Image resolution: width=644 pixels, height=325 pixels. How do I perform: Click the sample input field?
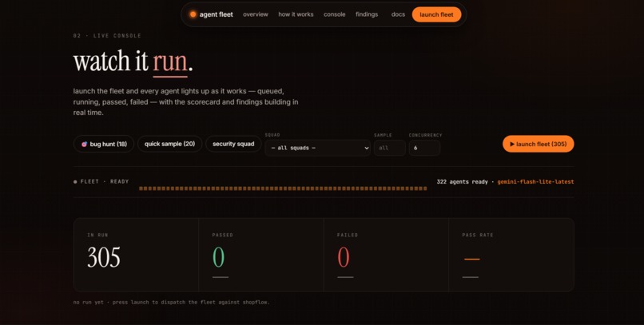[x=390, y=148]
